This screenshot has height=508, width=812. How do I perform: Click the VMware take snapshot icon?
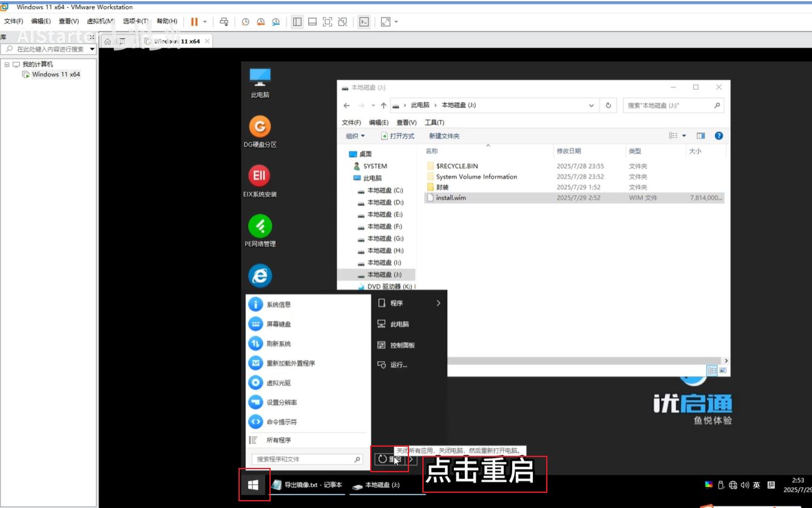click(245, 22)
